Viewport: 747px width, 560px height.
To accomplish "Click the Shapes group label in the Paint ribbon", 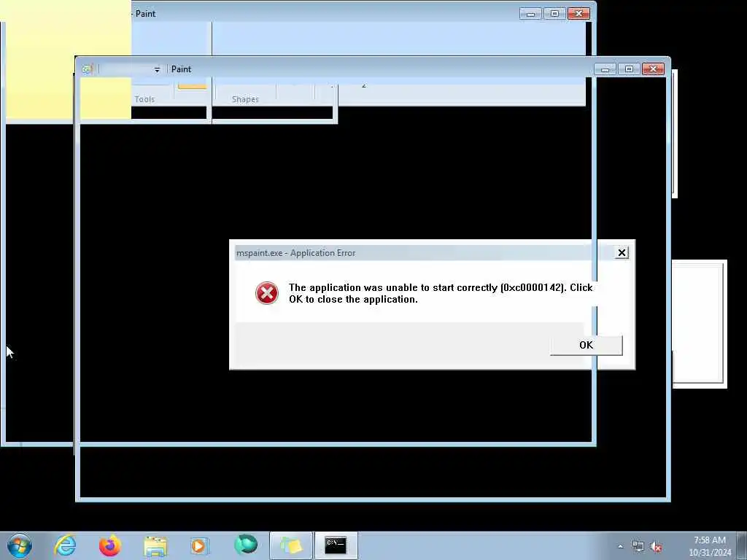I will pyautogui.click(x=245, y=99).
